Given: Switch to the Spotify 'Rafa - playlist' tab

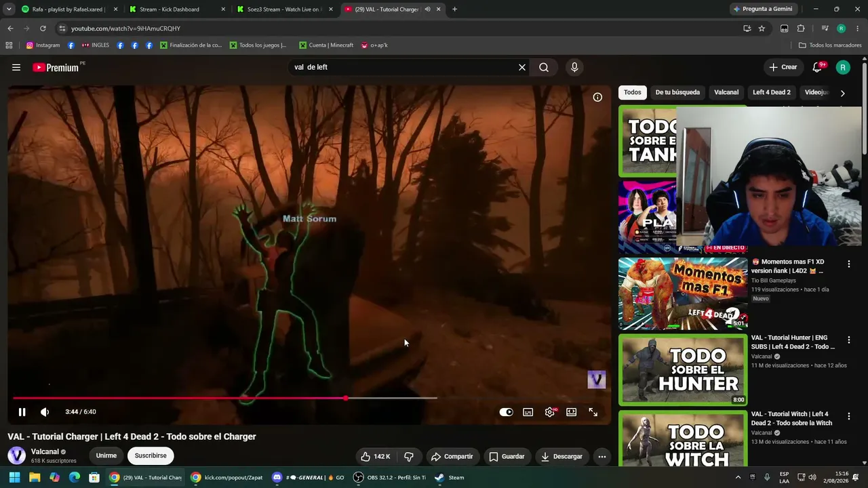Looking at the screenshot, I should (70, 9).
